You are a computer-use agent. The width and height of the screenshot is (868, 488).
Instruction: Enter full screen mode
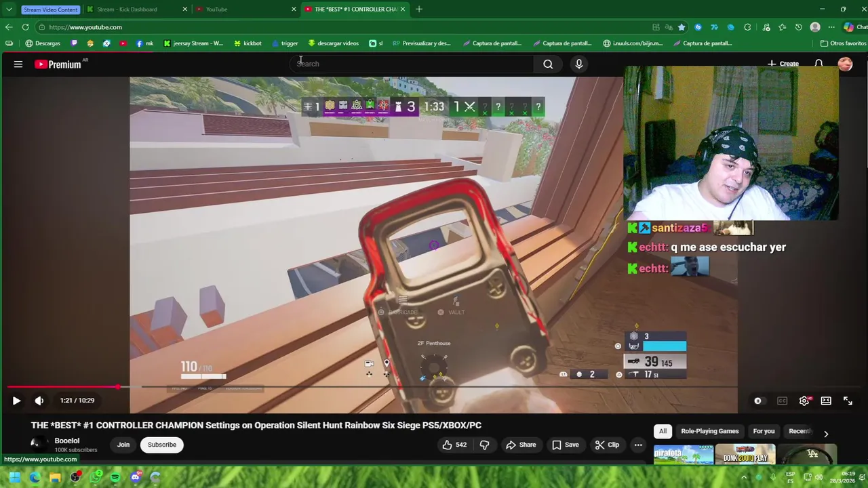coord(848,401)
